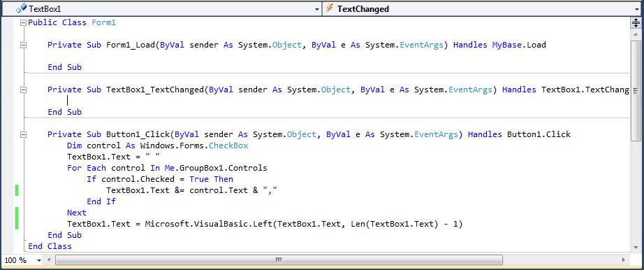Collapse the Form1_Load sub outline
The image size is (644, 270).
(24, 45)
